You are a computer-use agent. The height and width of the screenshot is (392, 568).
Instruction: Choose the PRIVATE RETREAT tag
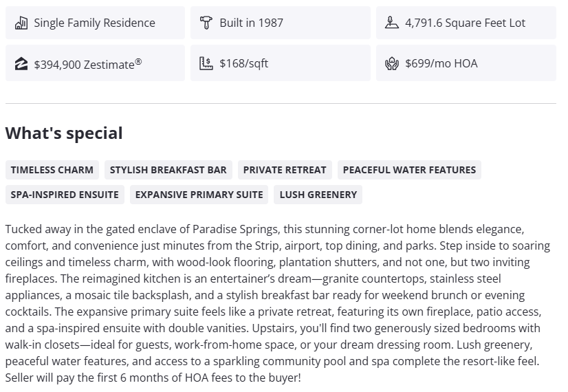(285, 170)
